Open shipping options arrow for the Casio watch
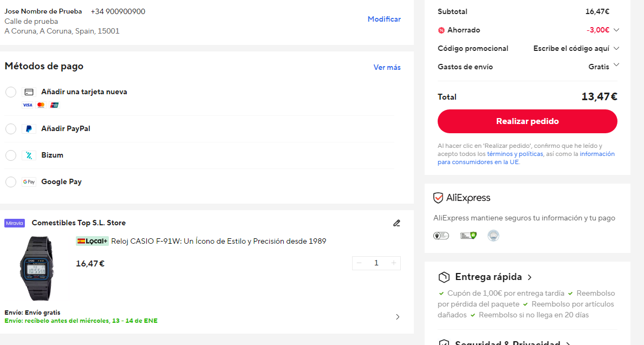Screen dimensions: 644x345 click(398, 317)
